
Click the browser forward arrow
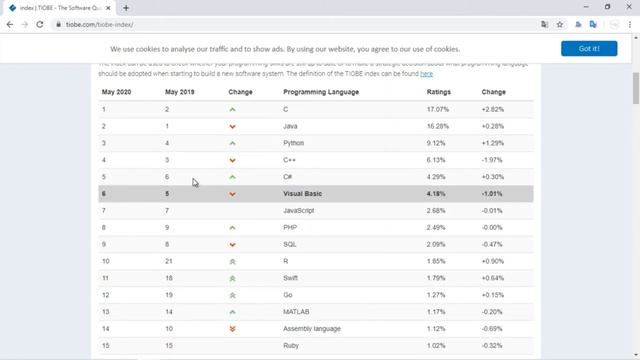[24, 24]
